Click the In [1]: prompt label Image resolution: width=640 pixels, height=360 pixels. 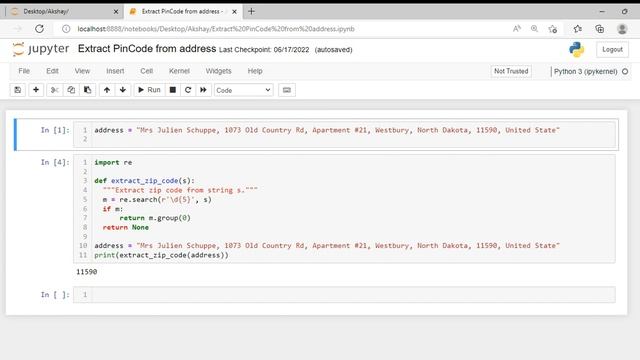point(55,130)
